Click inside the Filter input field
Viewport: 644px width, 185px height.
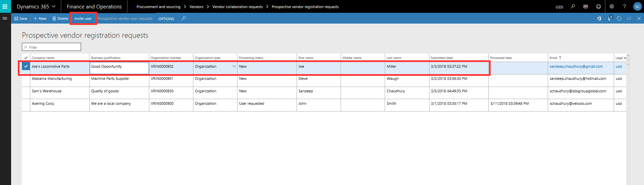(x=54, y=47)
